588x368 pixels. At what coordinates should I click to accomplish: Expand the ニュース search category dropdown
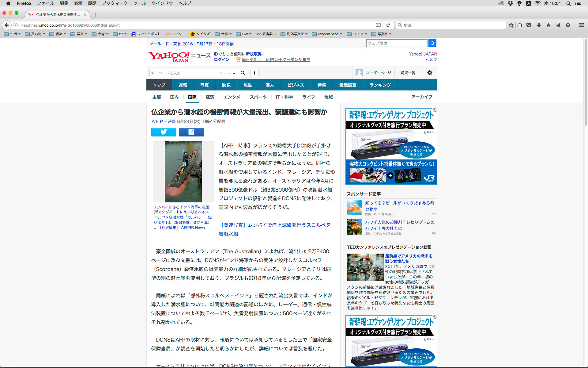[227, 73]
